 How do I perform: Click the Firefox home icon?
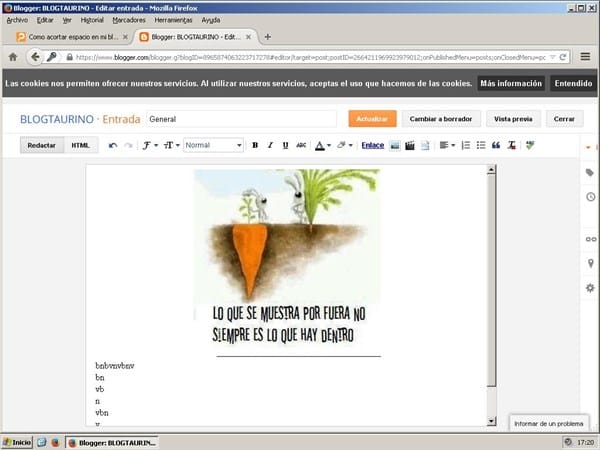(13, 57)
